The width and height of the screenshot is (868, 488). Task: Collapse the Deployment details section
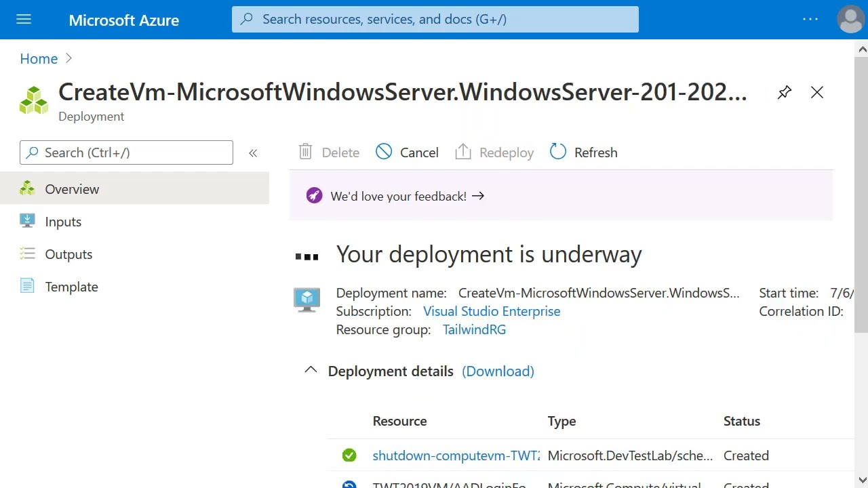(311, 370)
